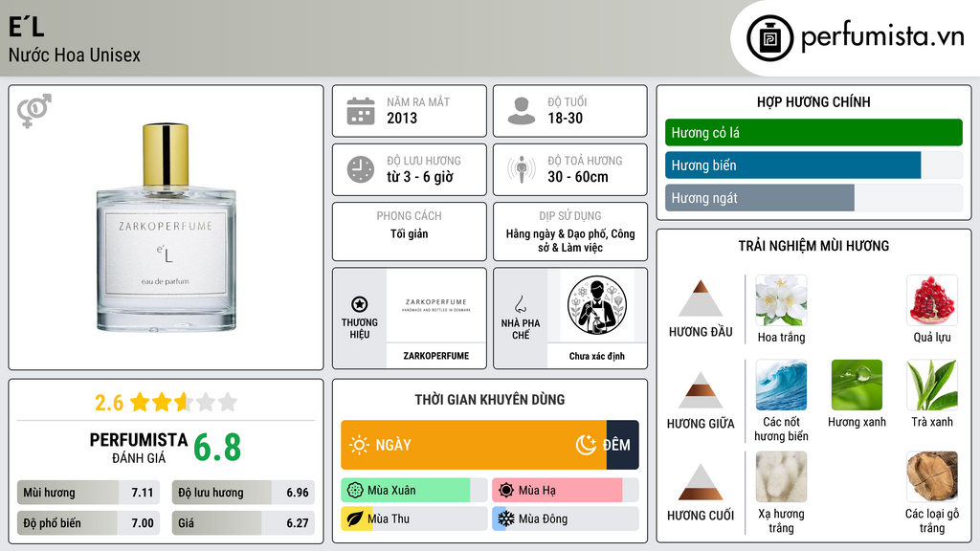
Task: Open the Quả lựu note thumbnail
Action: [932, 300]
